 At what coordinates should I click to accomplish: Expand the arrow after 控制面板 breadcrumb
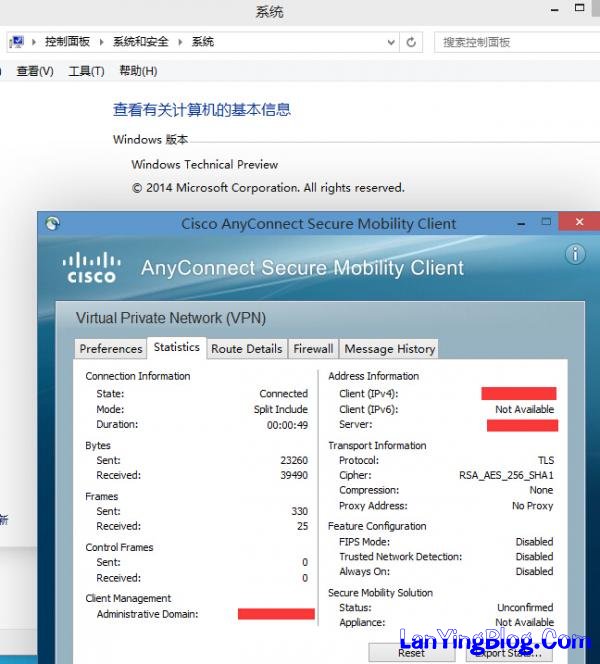pyautogui.click(x=101, y=42)
